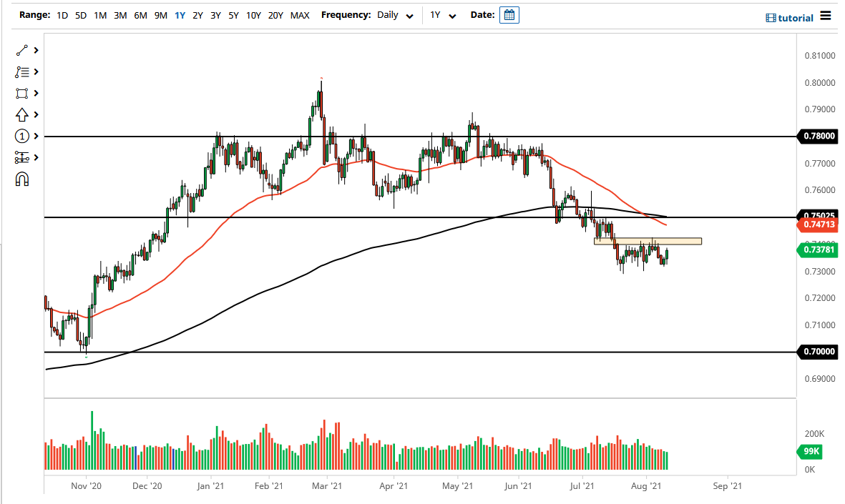Click the Aug '21 axis label

(x=645, y=485)
